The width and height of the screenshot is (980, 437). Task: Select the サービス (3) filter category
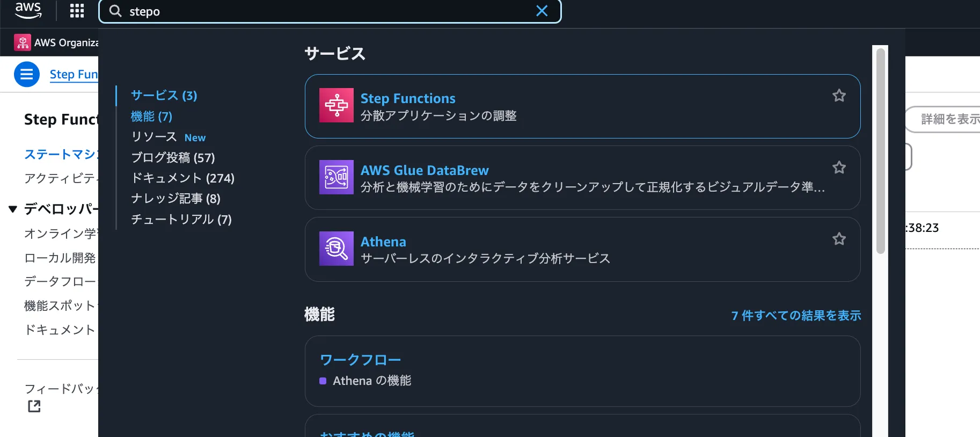tap(164, 96)
